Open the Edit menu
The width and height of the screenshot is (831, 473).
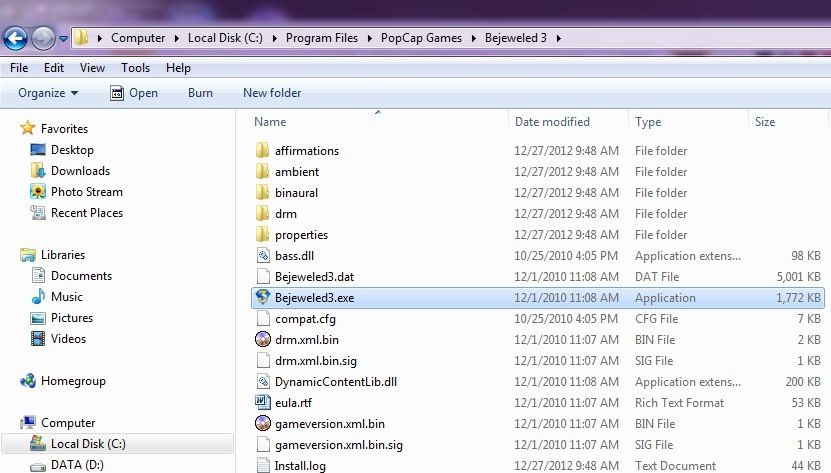coord(54,68)
